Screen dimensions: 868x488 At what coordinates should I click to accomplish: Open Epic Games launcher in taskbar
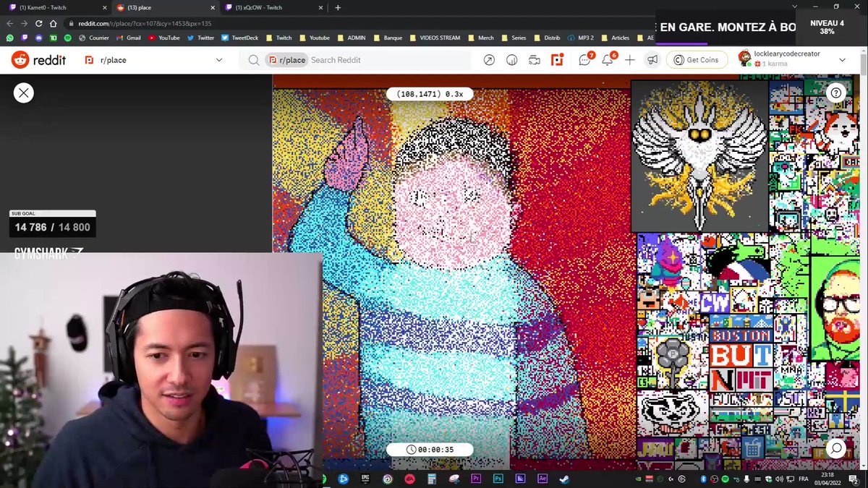tap(365, 479)
